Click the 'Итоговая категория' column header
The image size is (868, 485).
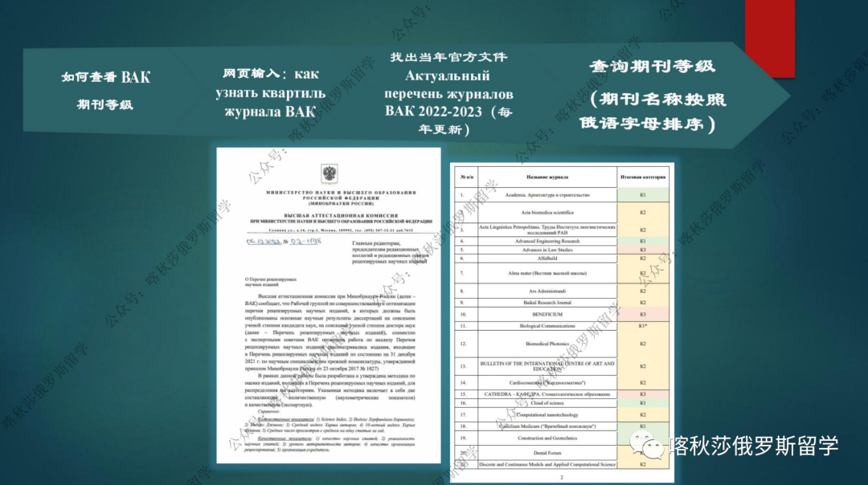click(643, 177)
